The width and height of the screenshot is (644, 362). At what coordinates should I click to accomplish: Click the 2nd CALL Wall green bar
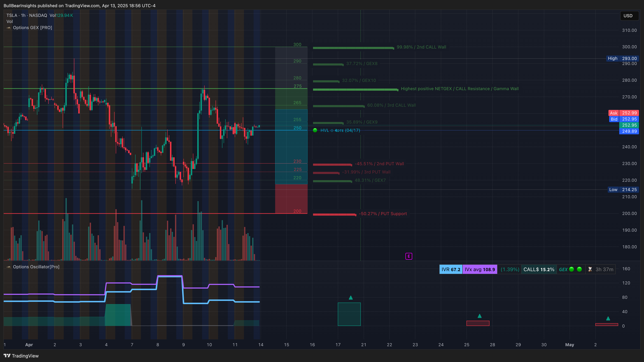pyautogui.click(x=354, y=48)
